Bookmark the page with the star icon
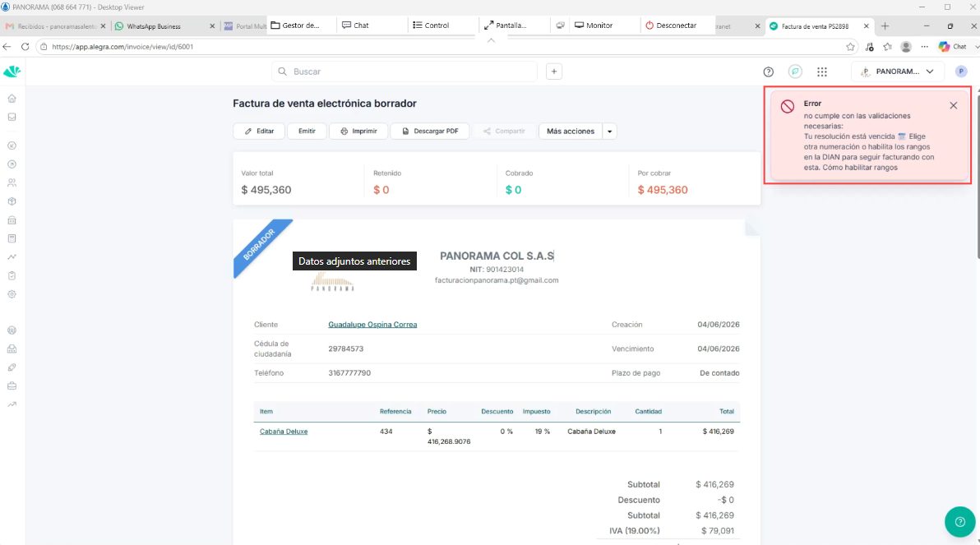980x545 pixels. point(851,47)
